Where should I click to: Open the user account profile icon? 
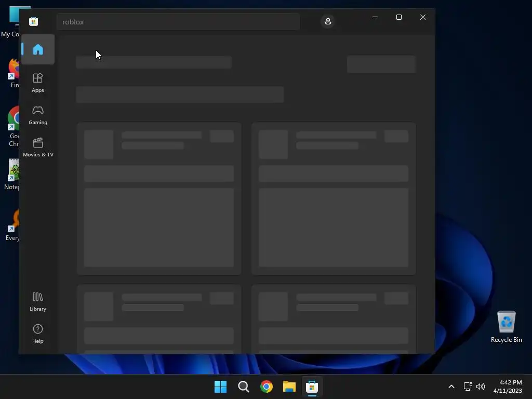[328, 21]
